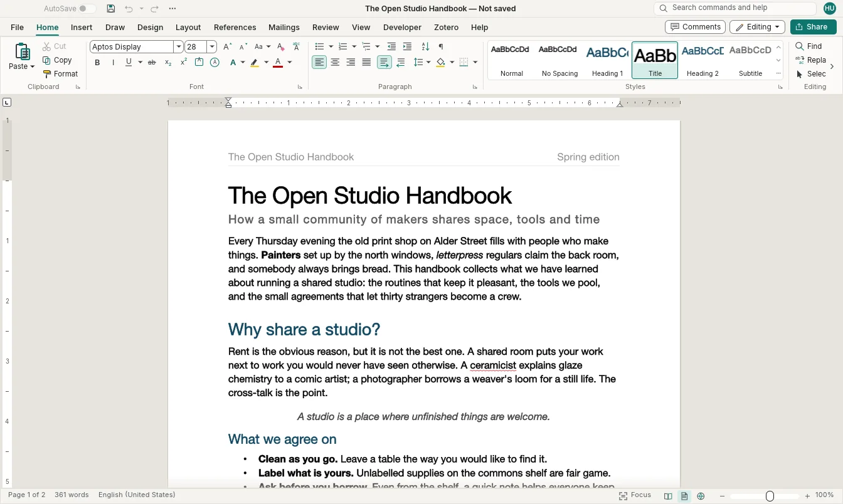Apply strikethrough formatting icon
Image resolution: width=843 pixels, height=504 pixels.
point(152,62)
